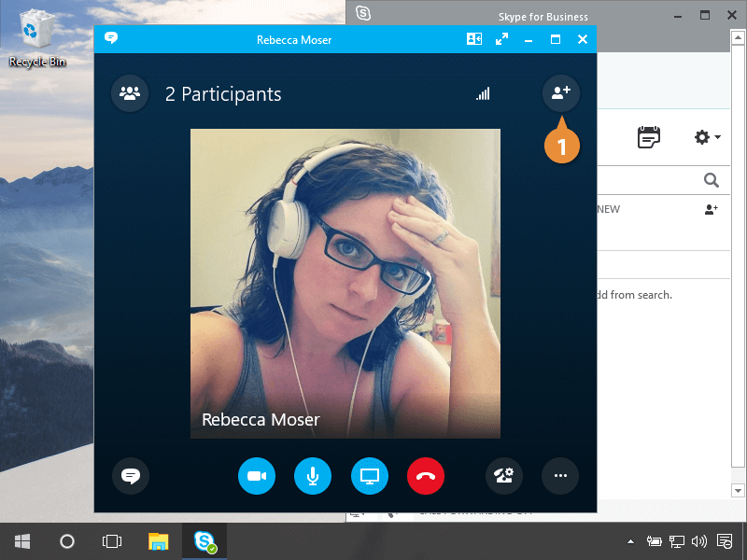Invite more people to the call
This screenshot has height=560, width=747.
[x=560, y=93]
